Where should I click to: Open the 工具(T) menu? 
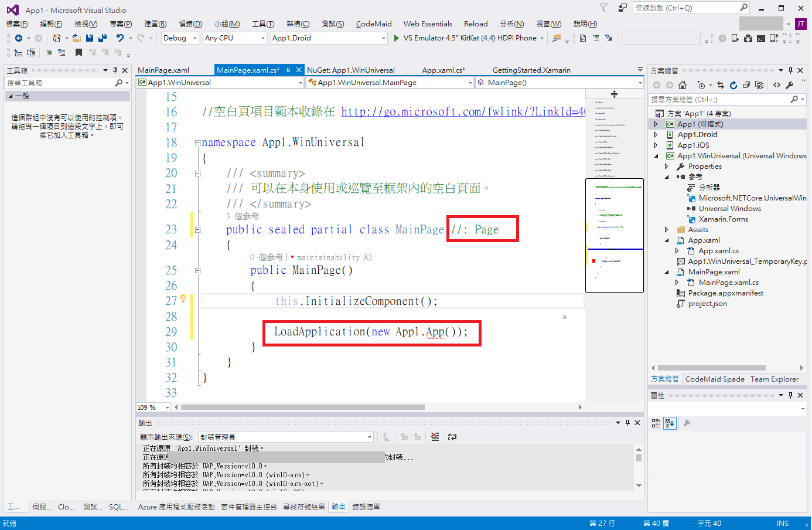[263, 24]
